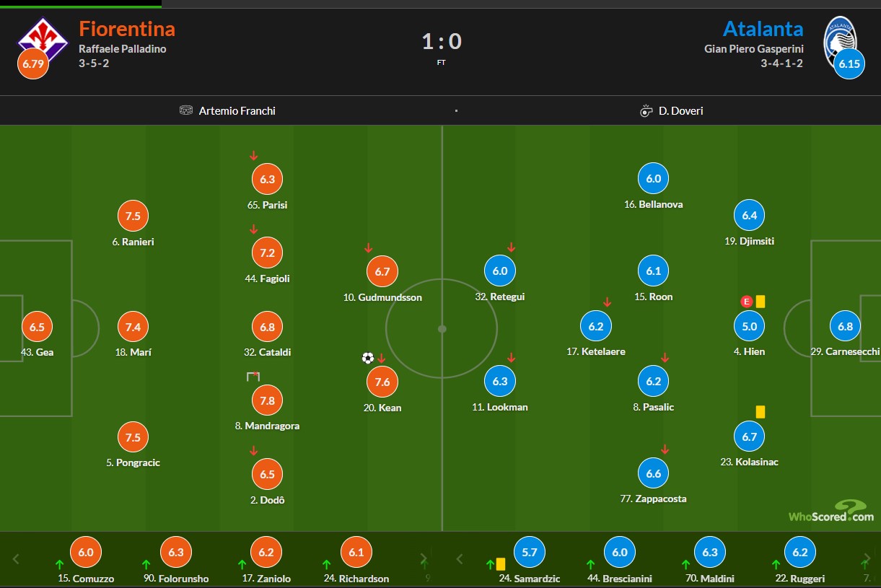Click the missed-goal icon above Mandragora
The image size is (881, 588).
(x=253, y=377)
